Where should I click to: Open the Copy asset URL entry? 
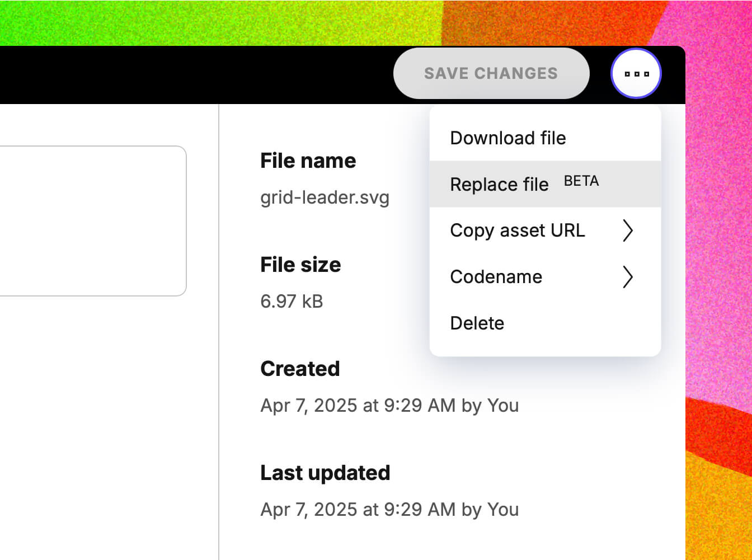517,230
